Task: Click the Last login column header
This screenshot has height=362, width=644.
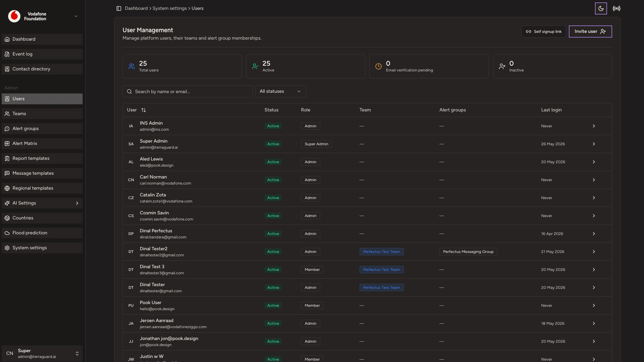Action: click(x=551, y=110)
